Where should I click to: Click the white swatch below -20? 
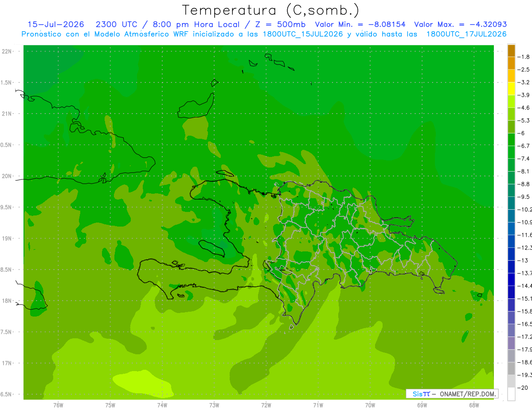tap(511, 394)
